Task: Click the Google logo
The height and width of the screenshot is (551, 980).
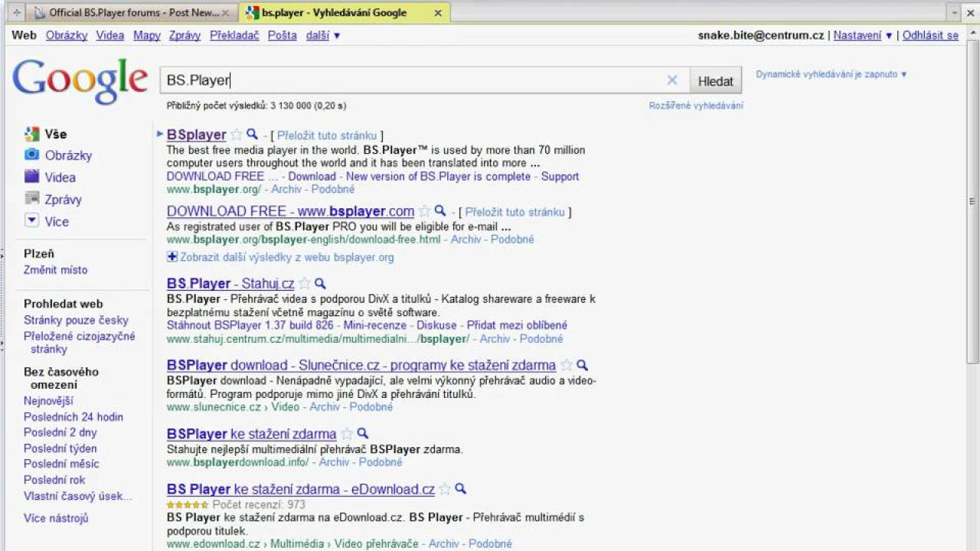Action: click(x=80, y=80)
